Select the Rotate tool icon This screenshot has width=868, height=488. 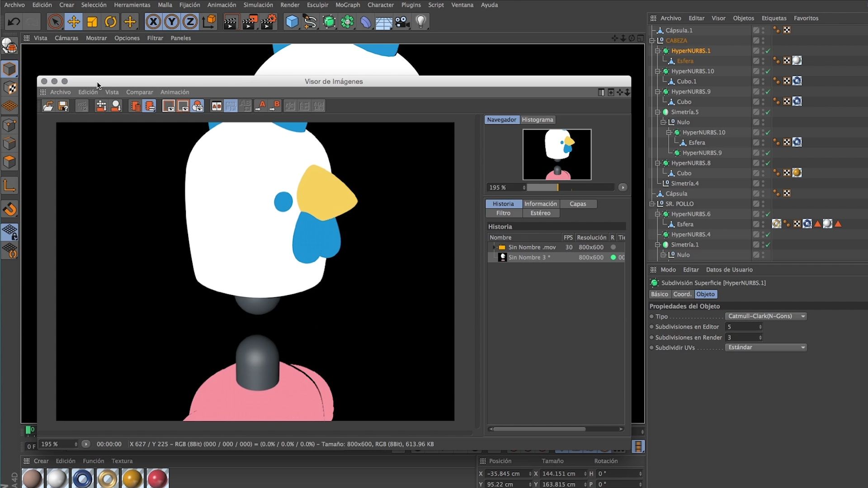point(111,21)
